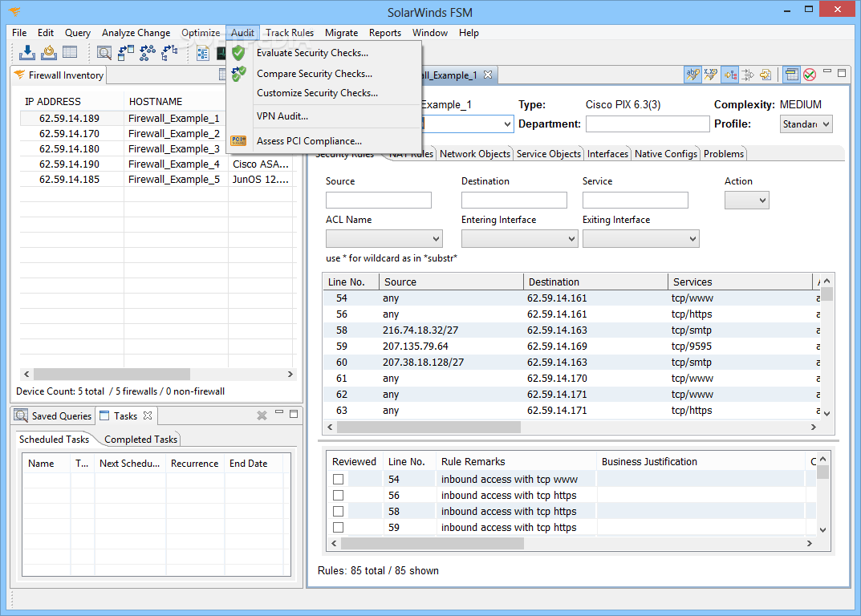Click the Source filter input field
861x616 pixels.
click(378, 200)
